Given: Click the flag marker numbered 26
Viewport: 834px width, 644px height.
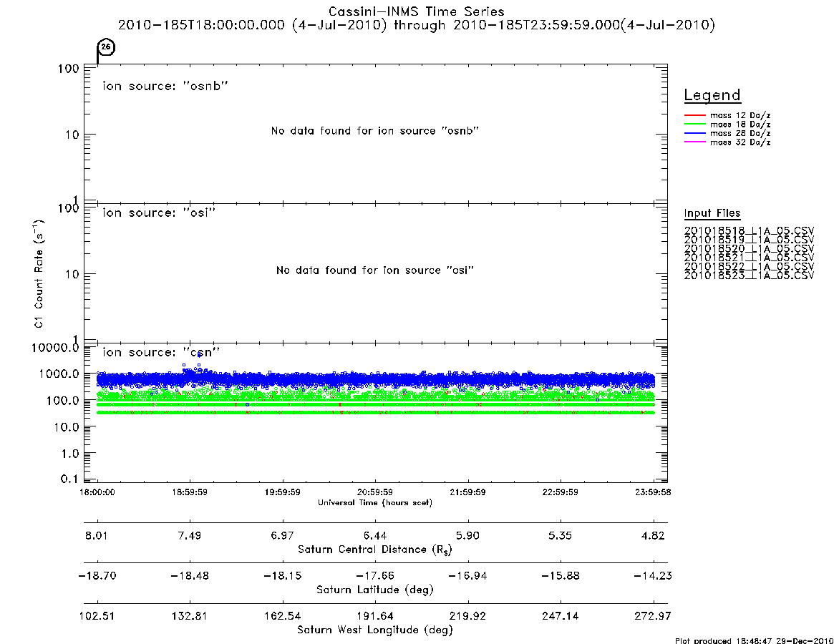Looking at the screenshot, I should pos(106,47).
